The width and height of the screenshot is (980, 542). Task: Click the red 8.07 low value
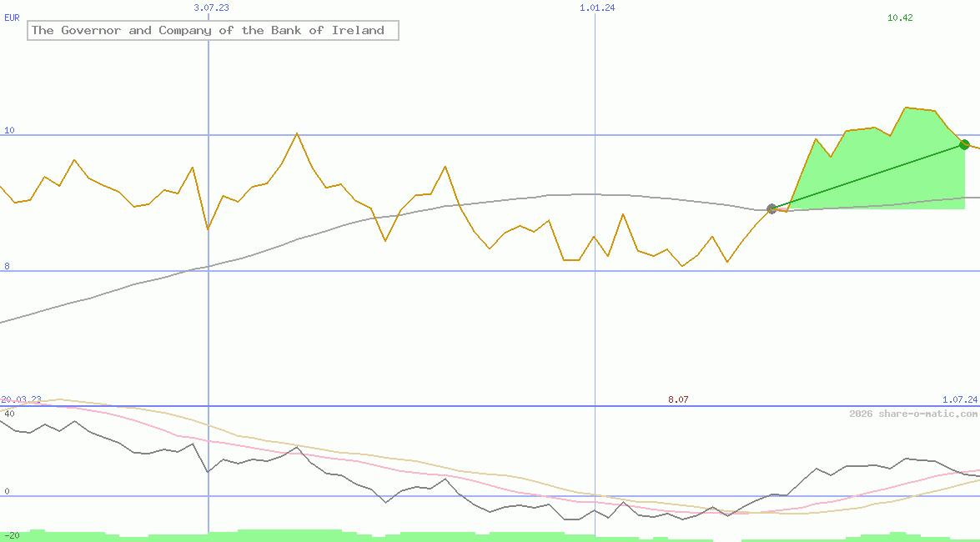pyautogui.click(x=678, y=400)
